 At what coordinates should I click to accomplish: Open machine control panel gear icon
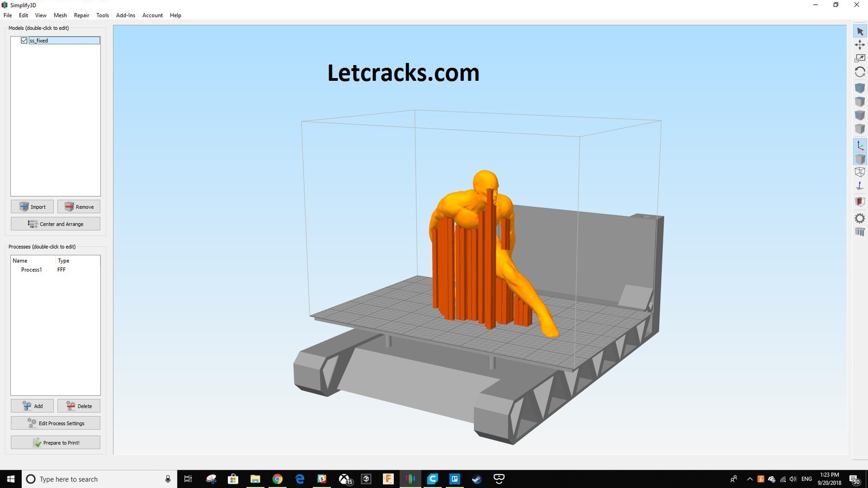point(860,218)
